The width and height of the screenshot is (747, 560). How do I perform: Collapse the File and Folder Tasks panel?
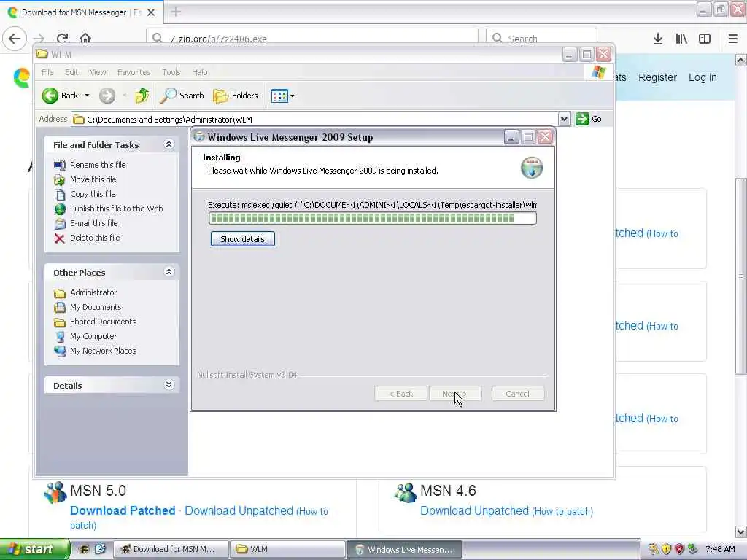[x=169, y=144]
